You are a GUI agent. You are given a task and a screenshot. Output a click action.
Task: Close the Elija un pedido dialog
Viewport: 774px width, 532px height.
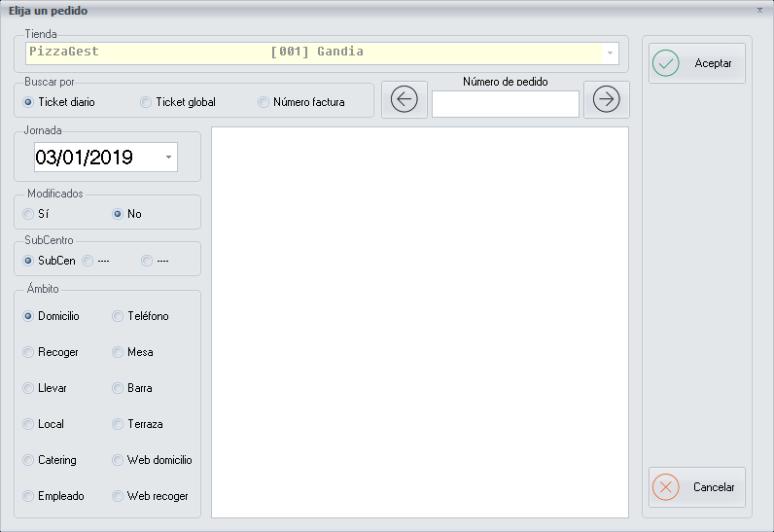[759, 10]
